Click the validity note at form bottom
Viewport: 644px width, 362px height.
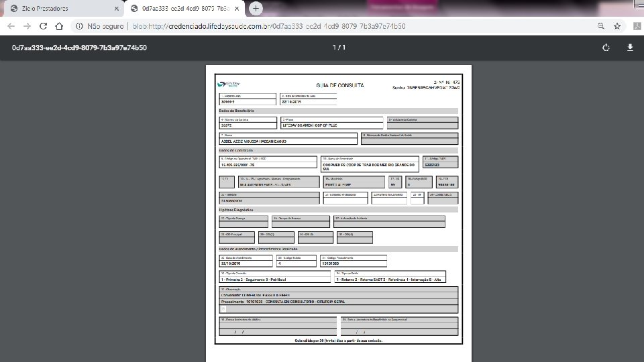[x=338, y=341]
